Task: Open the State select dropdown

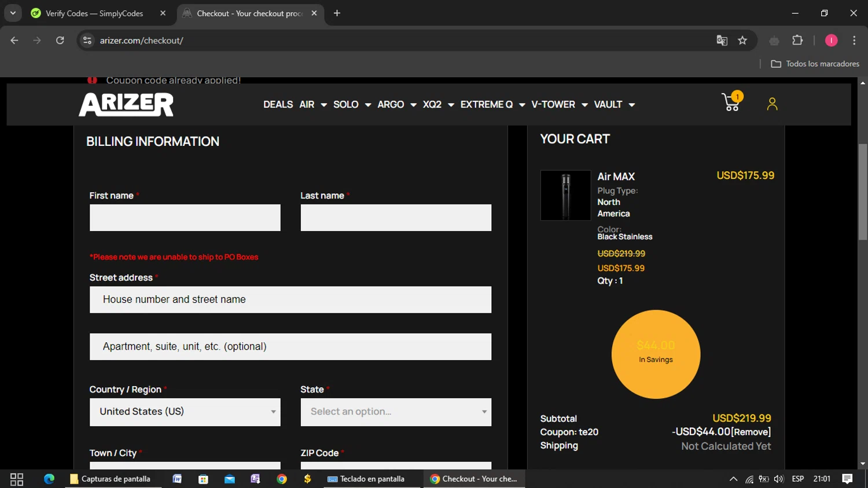Action: coord(396,412)
